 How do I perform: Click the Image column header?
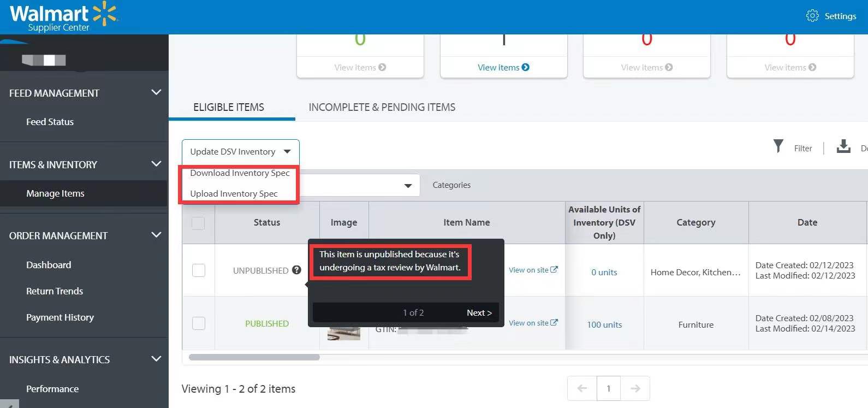click(x=344, y=222)
